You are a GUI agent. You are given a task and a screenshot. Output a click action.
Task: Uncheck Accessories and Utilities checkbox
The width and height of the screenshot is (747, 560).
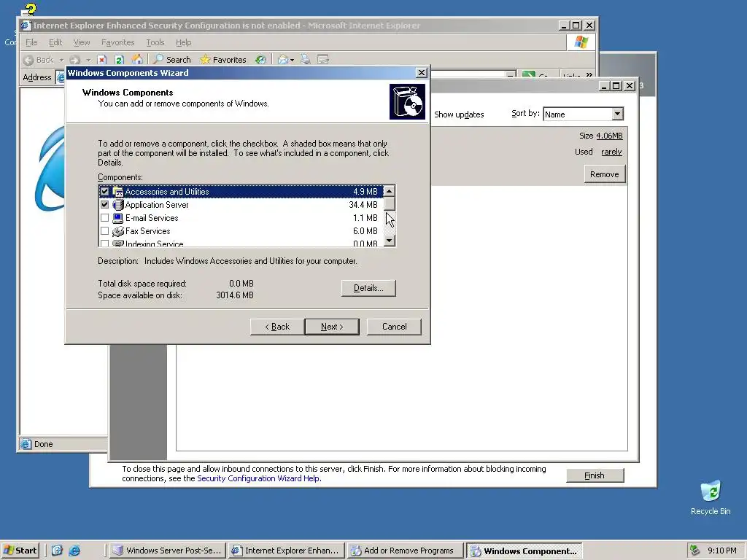pyautogui.click(x=105, y=192)
